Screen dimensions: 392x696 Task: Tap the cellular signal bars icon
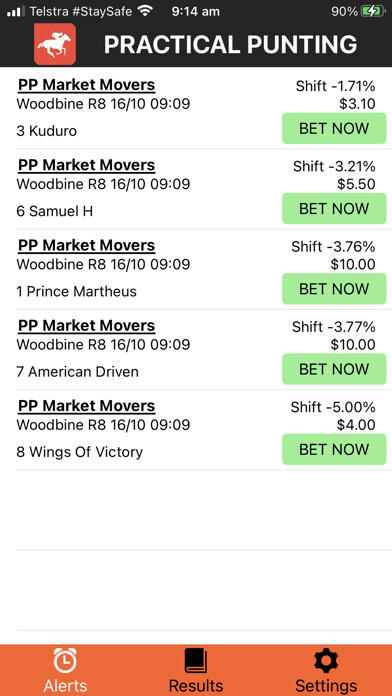pos(16,12)
